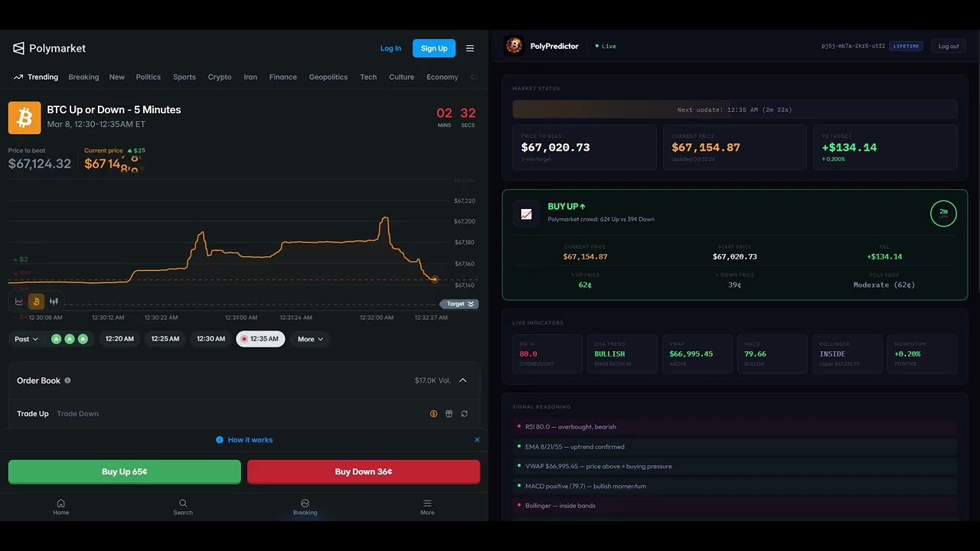Click Buy Up 65¢ button
980x551 pixels.
[x=125, y=471]
